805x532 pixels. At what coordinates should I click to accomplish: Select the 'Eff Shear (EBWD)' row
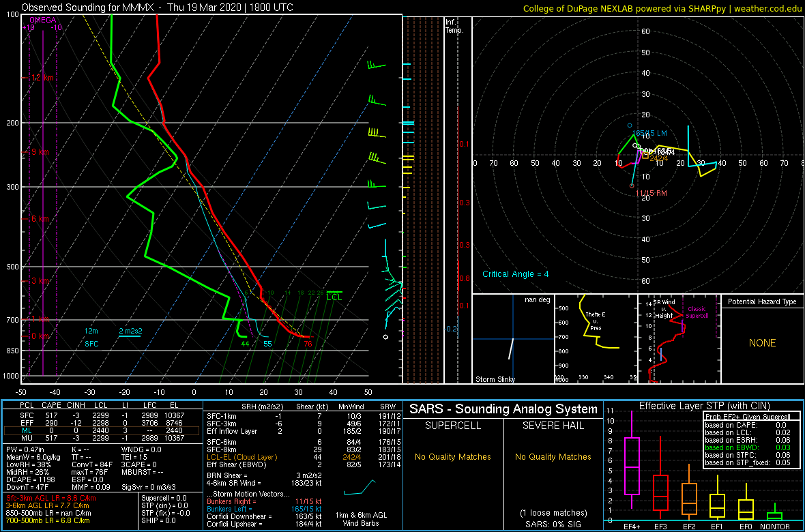[303, 464]
